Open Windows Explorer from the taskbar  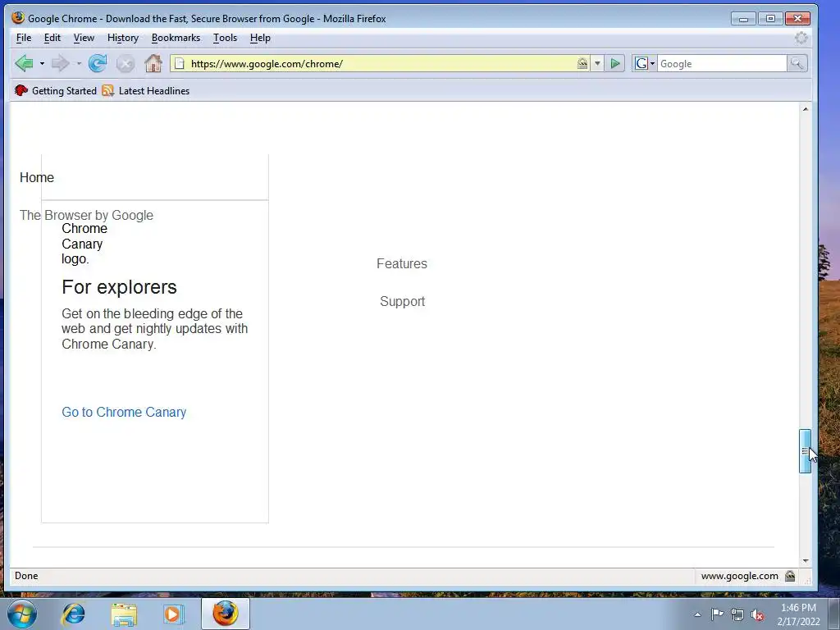[x=124, y=614]
